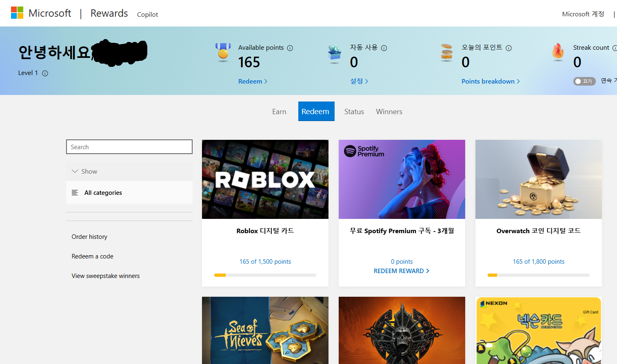Open Rewards home from the header
This screenshot has height=364, width=617.
click(x=109, y=13)
